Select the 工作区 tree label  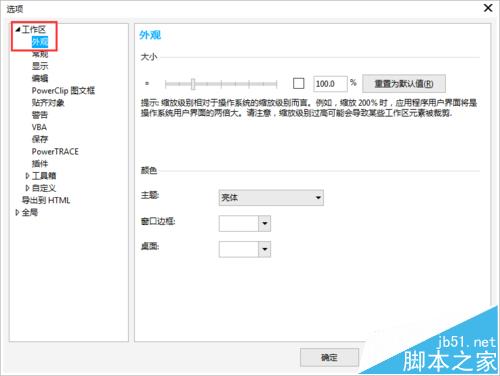coord(34,30)
